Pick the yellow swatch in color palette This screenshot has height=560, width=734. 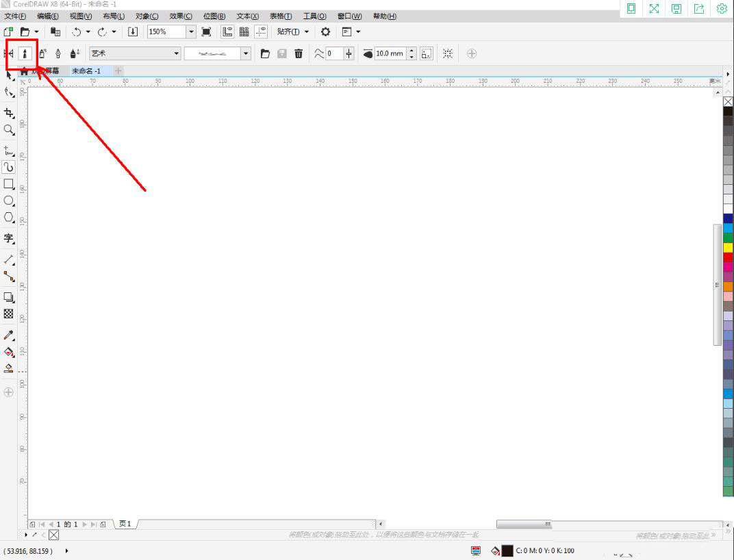tap(728, 247)
